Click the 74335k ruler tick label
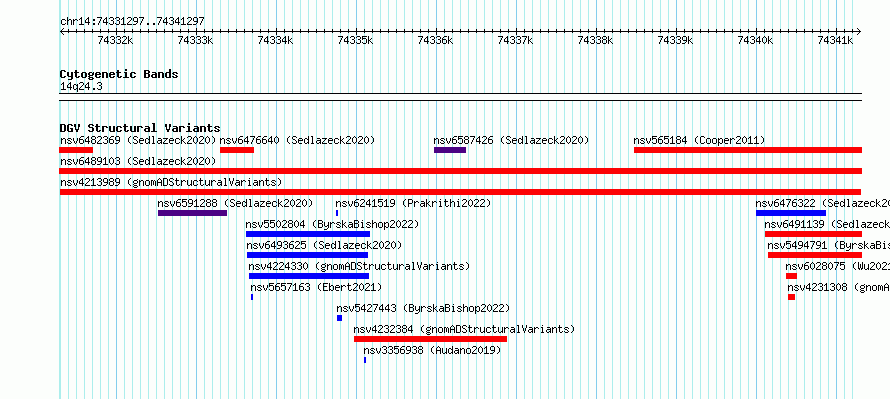Image resolution: width=890 pixels, height=399 pixels. (355, 40)
